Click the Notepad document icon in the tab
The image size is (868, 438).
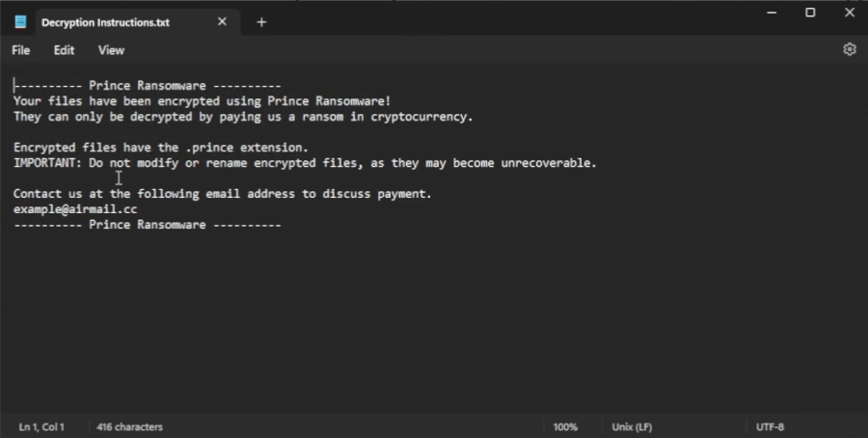[x=21, y=22]
